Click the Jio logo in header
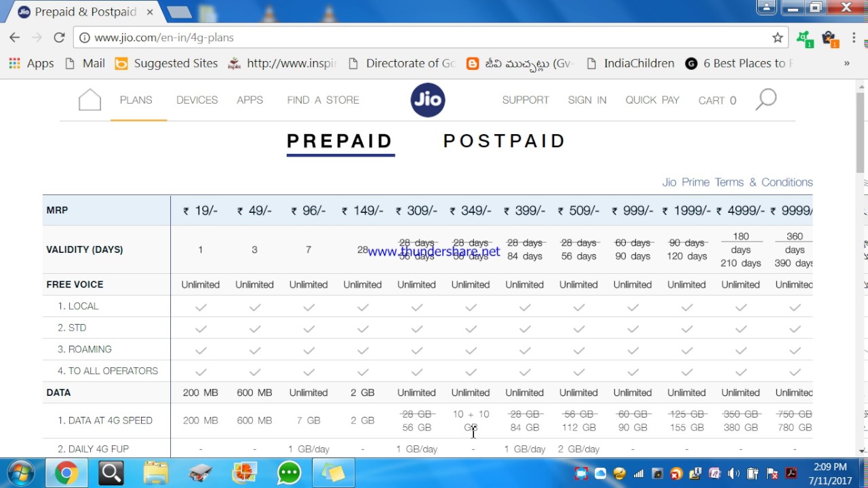 coord(428,100)
